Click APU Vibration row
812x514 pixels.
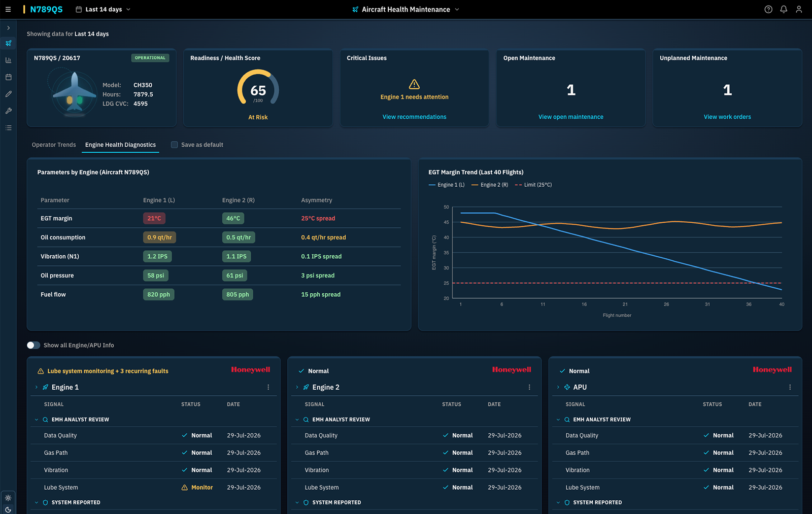(x=675, y=470)
